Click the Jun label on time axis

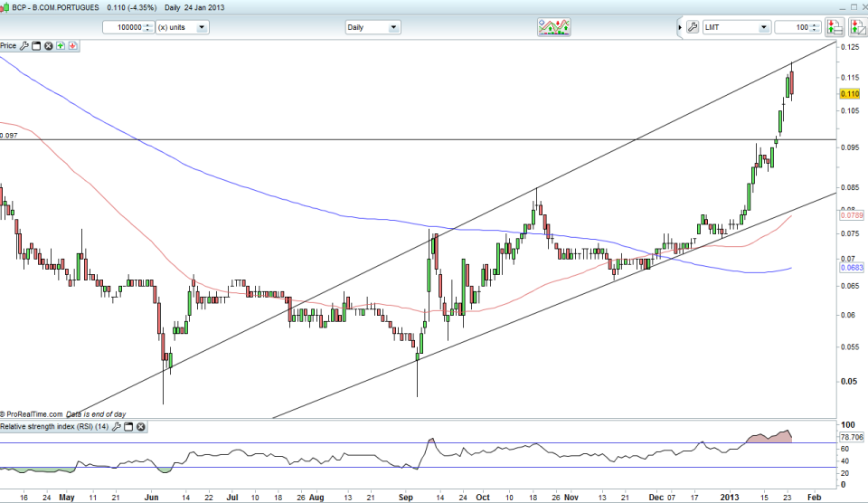coord(151,497)
